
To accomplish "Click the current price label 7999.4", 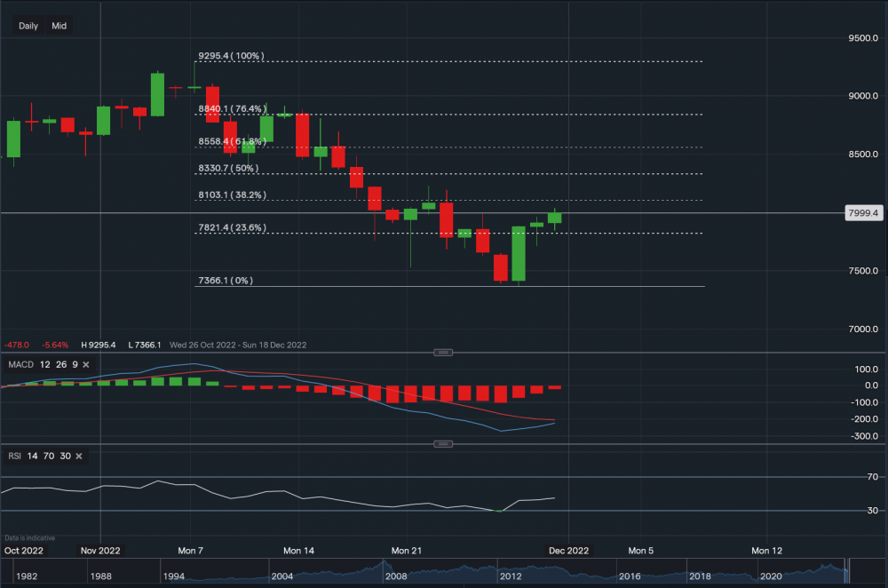I will [862, 213].
